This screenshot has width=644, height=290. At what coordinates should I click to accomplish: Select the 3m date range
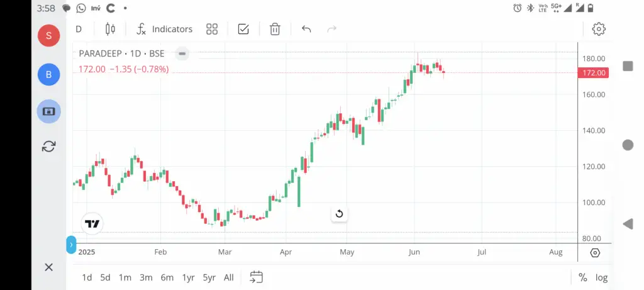pyautogui.click(x=146, y=277)
